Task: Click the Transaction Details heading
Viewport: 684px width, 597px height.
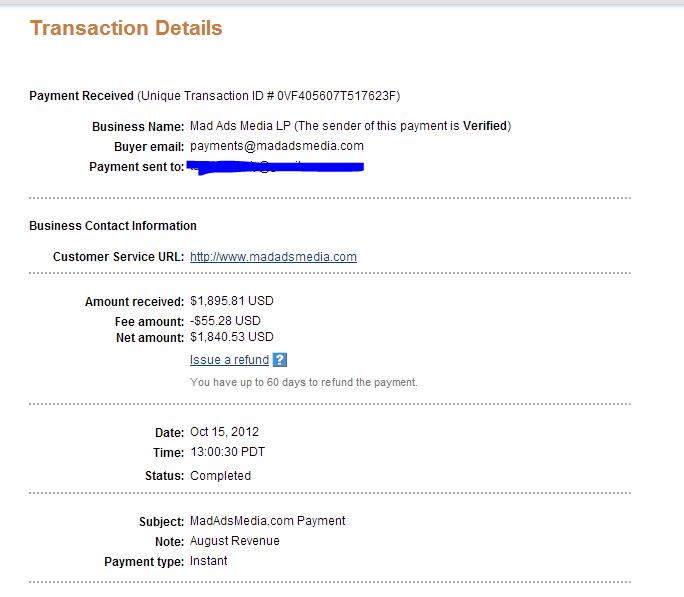Action: (126, 28)
